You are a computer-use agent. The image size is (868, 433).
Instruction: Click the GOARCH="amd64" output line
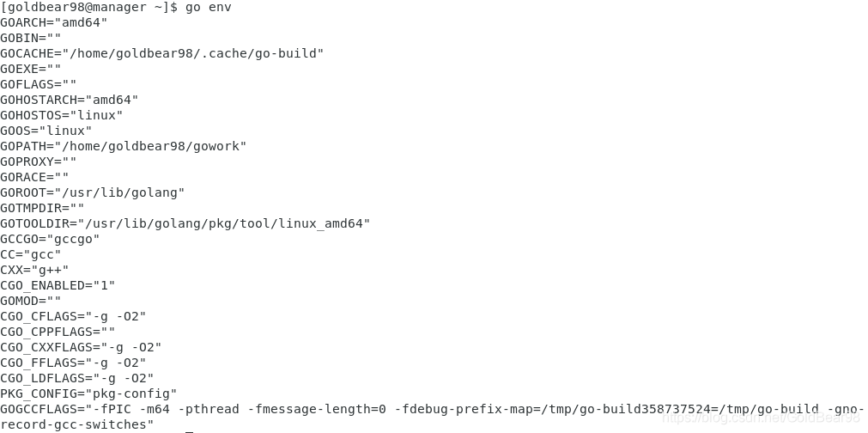(54, 22)
